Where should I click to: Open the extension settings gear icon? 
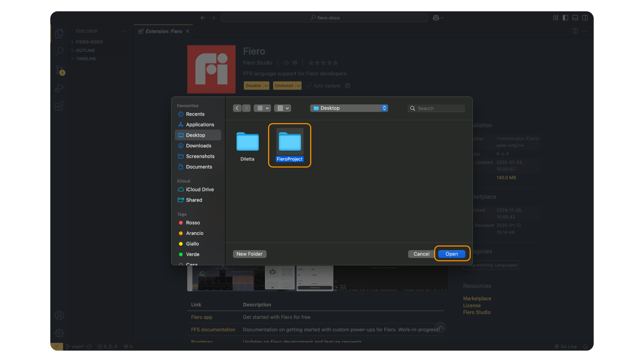pyautogui.click(x=347, y=86)
